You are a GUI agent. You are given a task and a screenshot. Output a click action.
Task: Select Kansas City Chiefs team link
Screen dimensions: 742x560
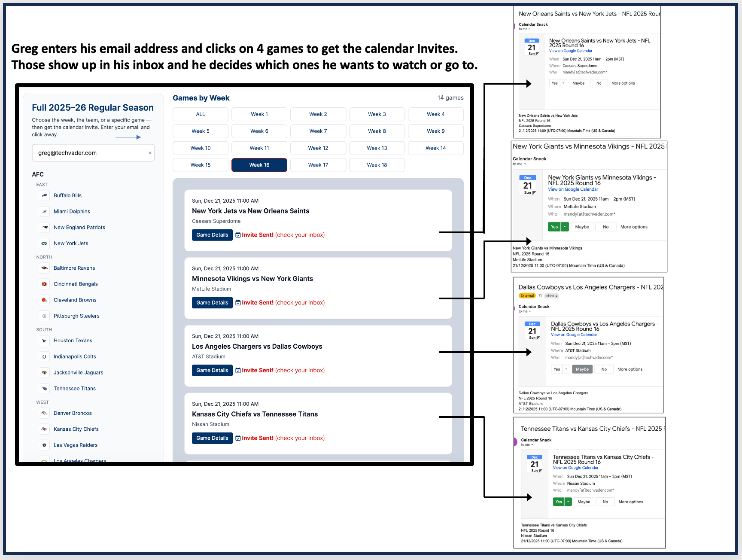coord(76,429)
